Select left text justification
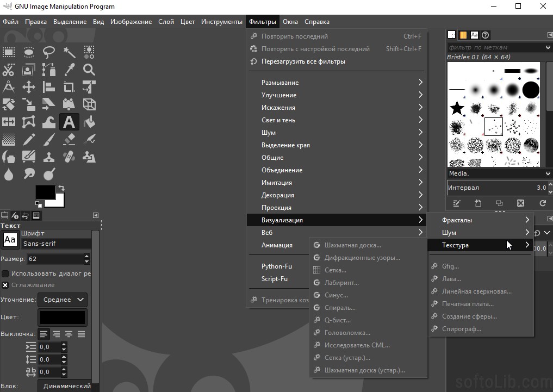Screen dimensions: 553x392 coord(44,334)
